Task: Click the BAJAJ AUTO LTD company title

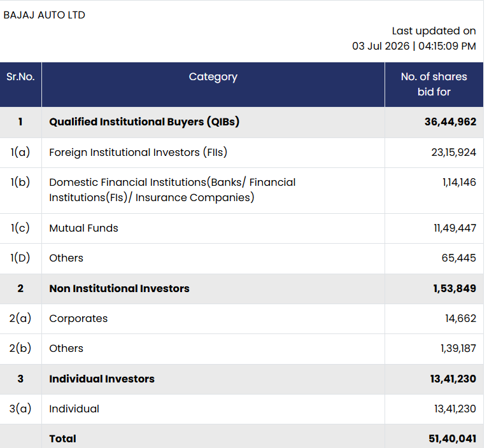Action: point(44,15)
